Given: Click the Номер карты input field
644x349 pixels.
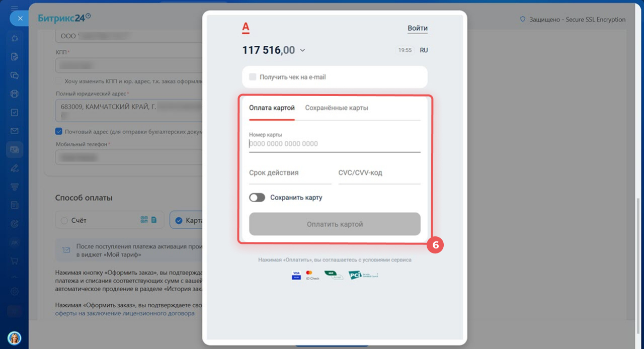Looking at the screenshot, I should (335, 144).
